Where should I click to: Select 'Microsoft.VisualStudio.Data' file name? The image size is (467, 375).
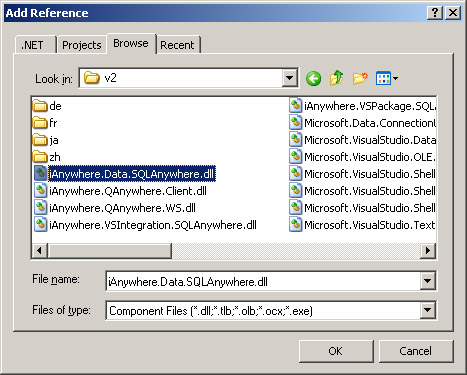tap(370, 140)
